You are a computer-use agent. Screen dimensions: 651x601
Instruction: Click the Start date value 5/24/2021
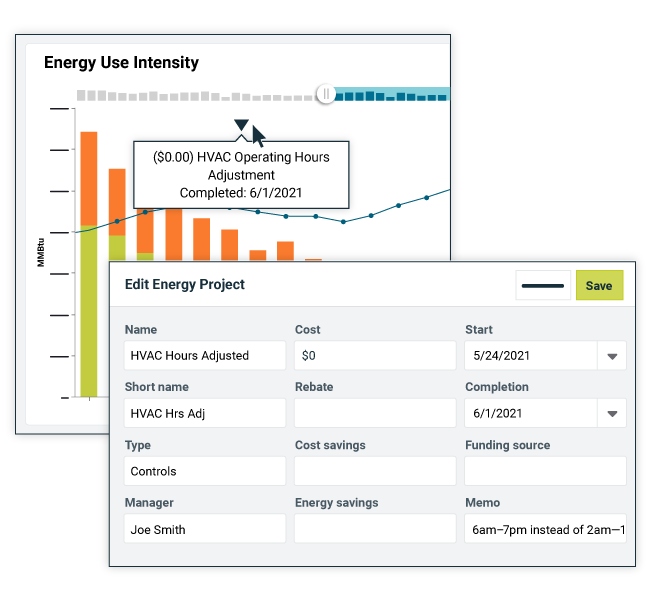501,356
